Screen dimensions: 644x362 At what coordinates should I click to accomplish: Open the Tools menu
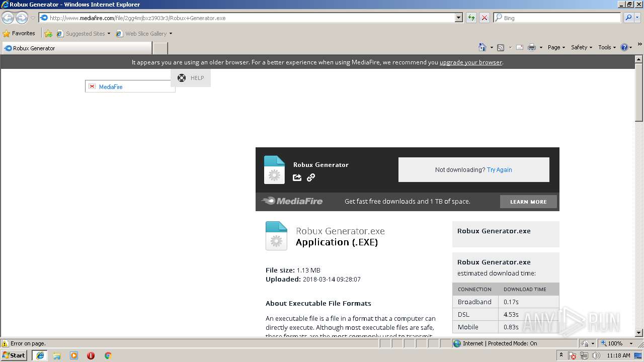coord(607,47)
